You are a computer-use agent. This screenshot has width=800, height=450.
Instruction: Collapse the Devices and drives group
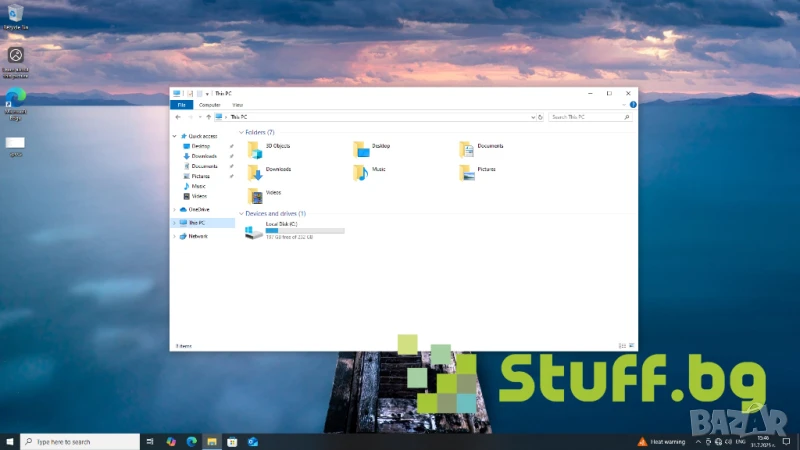[x=241, y=214]
